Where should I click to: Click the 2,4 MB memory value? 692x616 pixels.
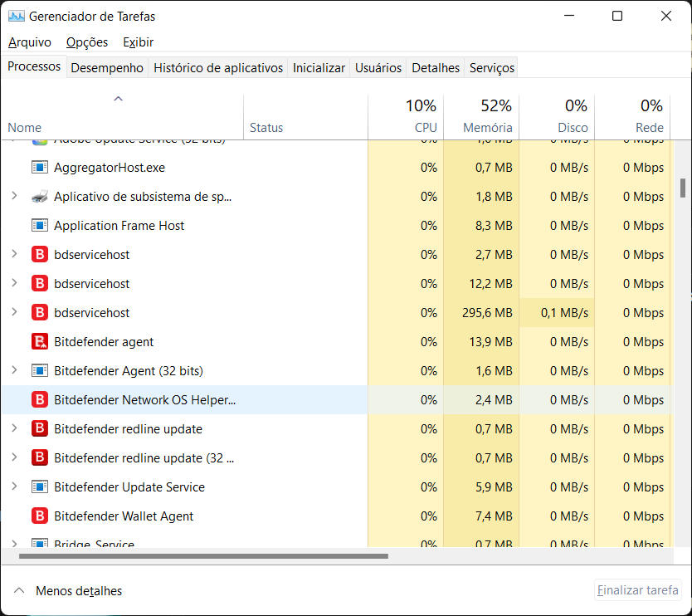(x=494, y=399)
